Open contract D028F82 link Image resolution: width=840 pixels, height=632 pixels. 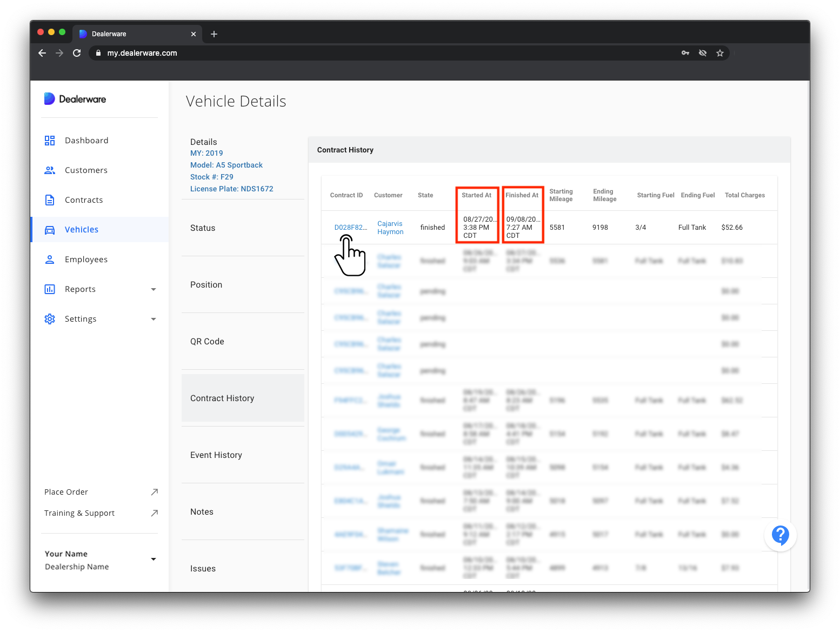pyautogui.click(x=350, y=228)
